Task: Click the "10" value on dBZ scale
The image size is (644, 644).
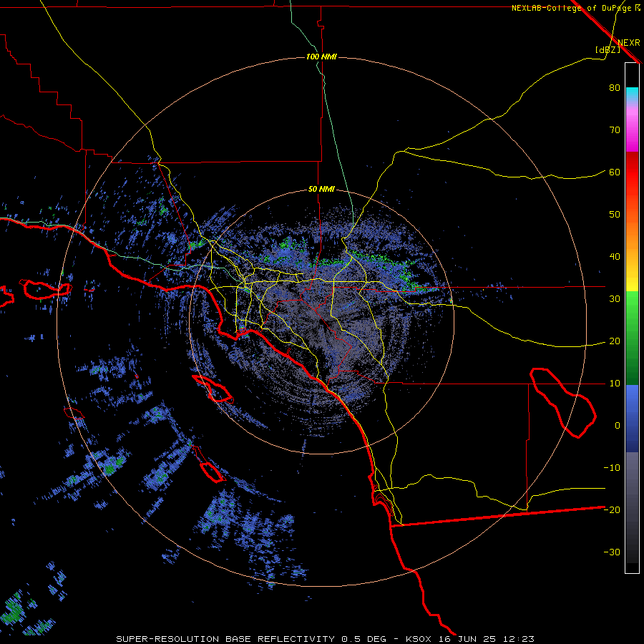Action: [615, 384]
